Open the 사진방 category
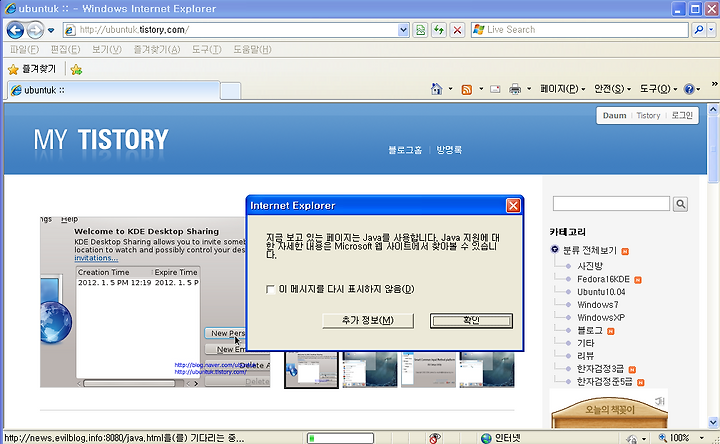The width and height of the screenshot is (720, 444). coord(590,266)
